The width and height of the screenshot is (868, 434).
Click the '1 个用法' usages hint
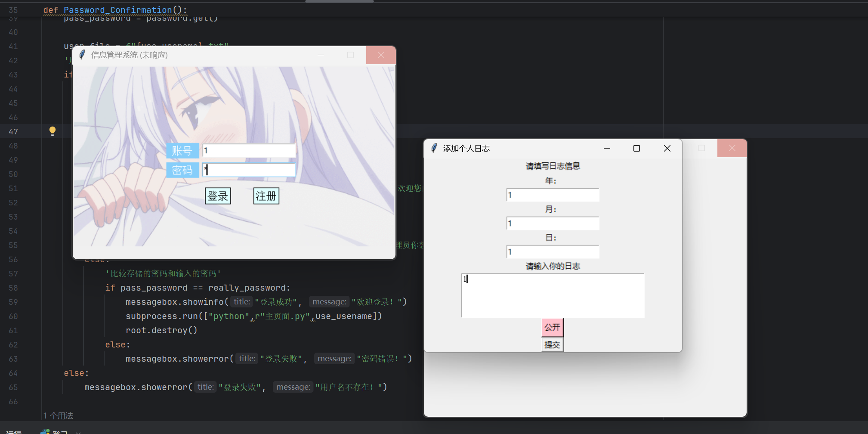58,416
